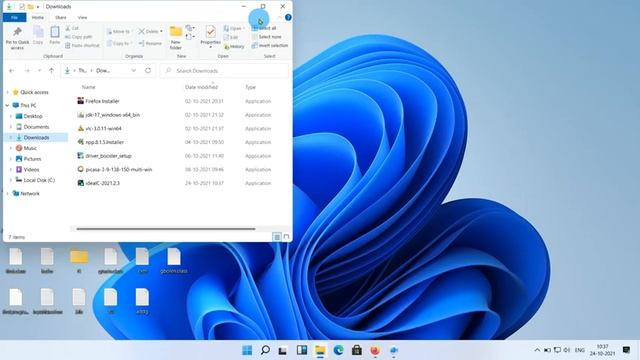Go back using the back arrow
Image resolution: width=640 pixels, height=360 pixels.
pos(11,71)
